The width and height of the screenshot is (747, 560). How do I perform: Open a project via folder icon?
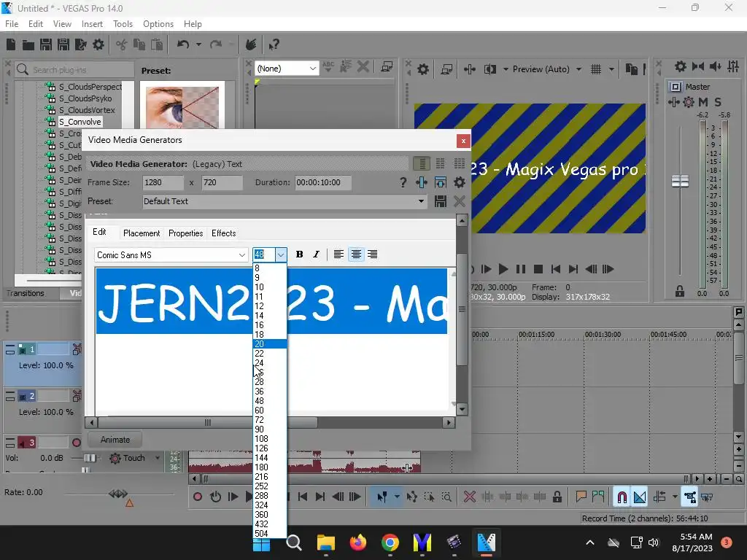[x=28, y=44]
